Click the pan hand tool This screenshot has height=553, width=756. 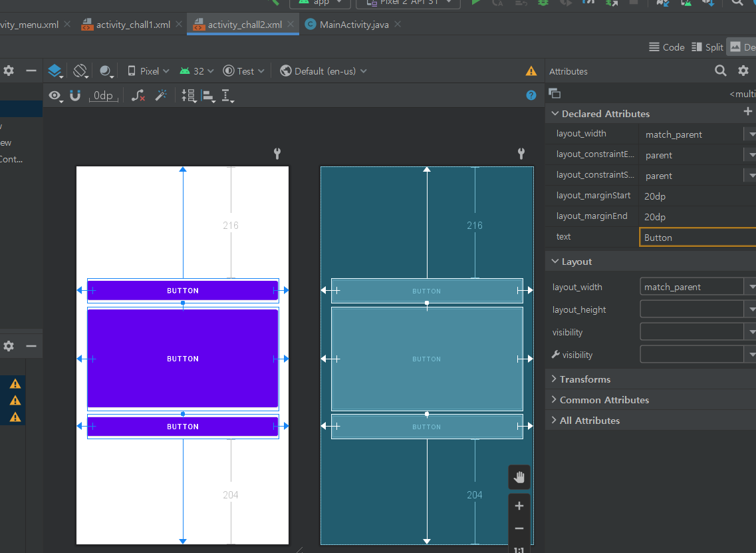coord(519,477)
